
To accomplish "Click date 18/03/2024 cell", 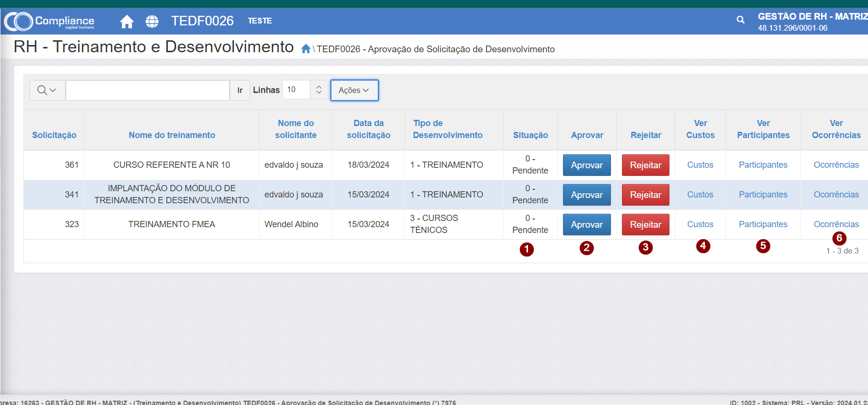I will pos(368,165).
